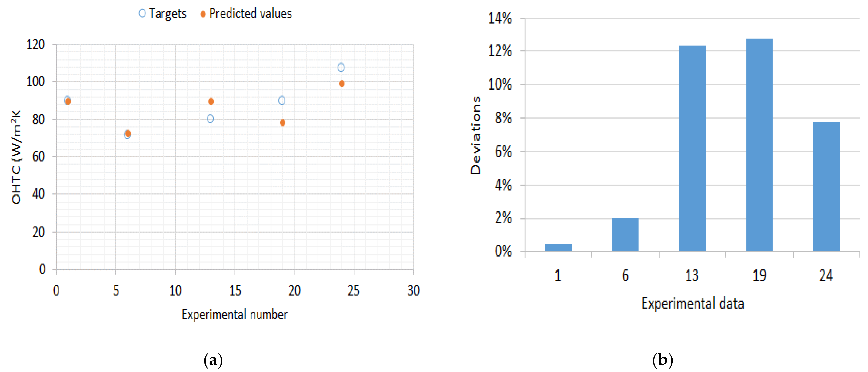Click the orange predicted point at experiment 6
The image size is (868, 372).
[x=128, y=133]
